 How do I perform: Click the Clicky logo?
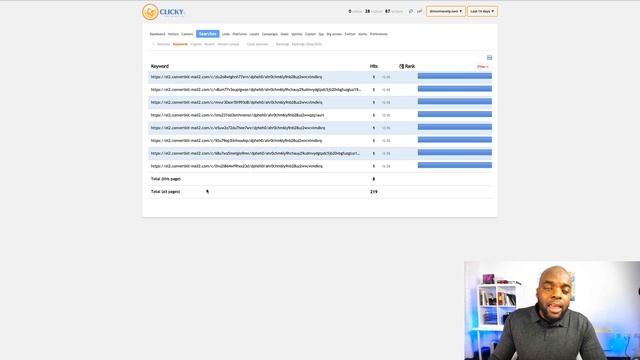click(x=163, y=12)
